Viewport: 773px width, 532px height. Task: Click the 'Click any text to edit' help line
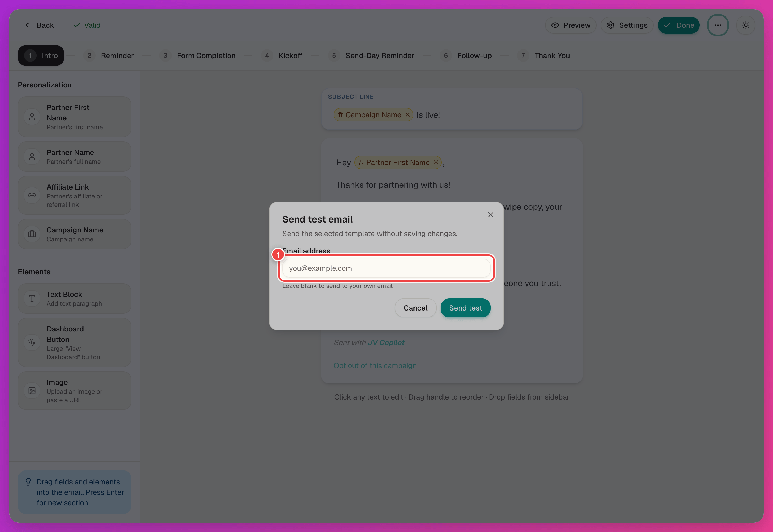[x=452, y=397]
